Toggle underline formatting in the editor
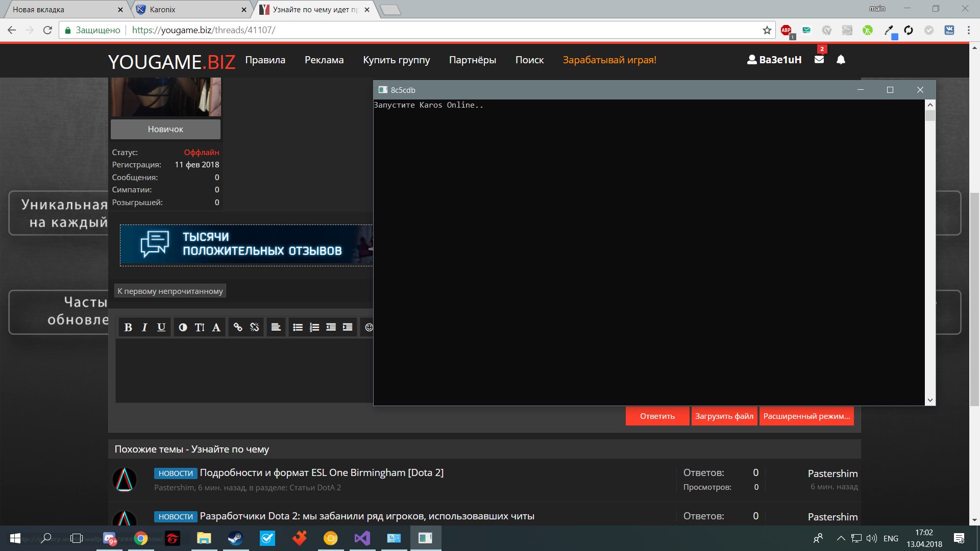Screen dimensions: 980x551 tap(161, 328)
